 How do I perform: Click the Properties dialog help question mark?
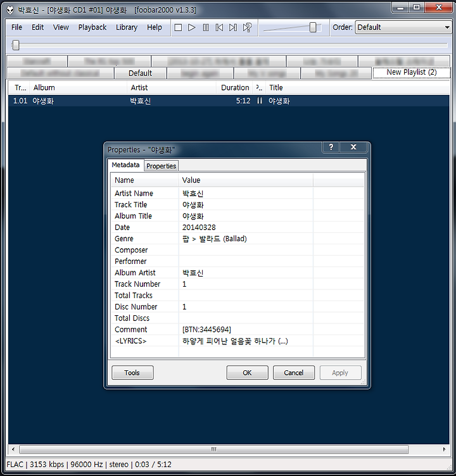(331, 147)
